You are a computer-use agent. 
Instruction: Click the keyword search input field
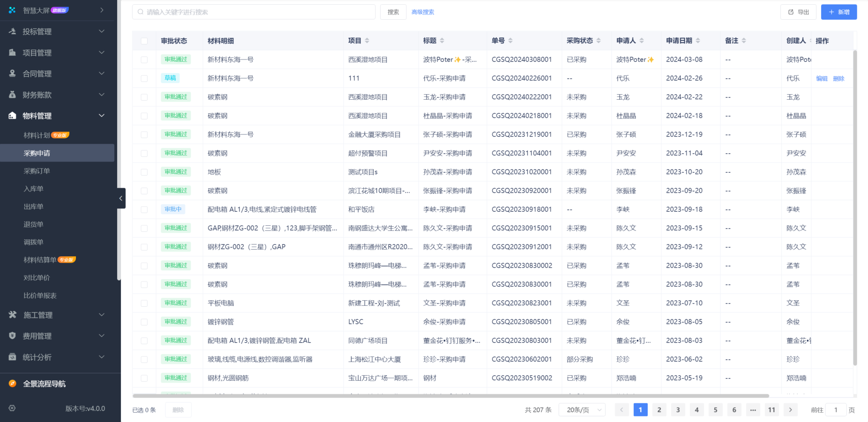(x=253, y=12)
